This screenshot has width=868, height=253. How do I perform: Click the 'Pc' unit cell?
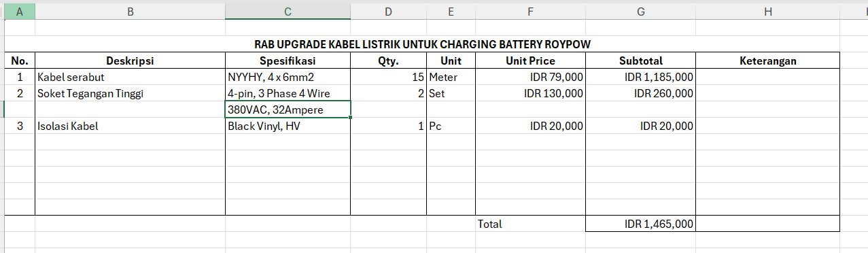tap(451, 126)
